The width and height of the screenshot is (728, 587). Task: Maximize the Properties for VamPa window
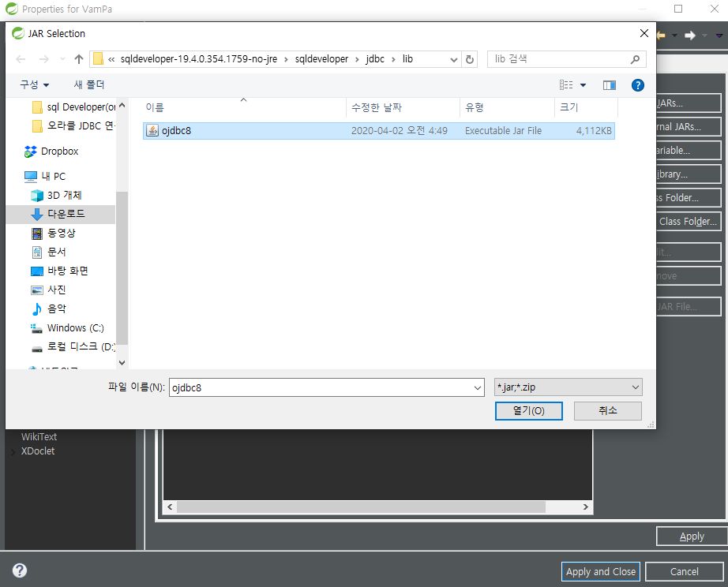(x=678, y=9)
